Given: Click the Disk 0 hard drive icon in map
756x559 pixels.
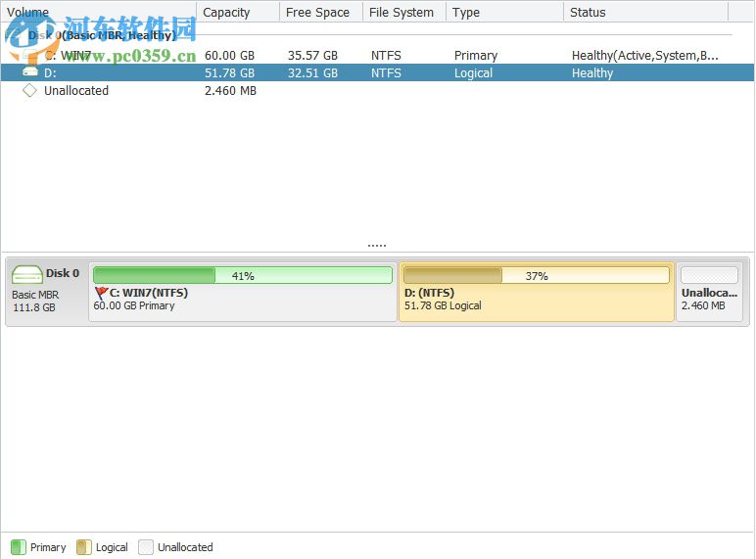Looking at the screenshot, I should point(27,275).
